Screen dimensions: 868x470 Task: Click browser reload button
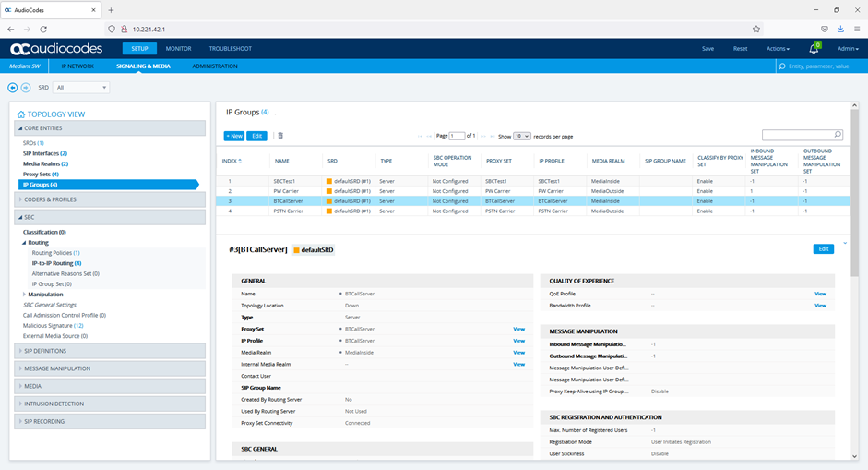[43, 29]
